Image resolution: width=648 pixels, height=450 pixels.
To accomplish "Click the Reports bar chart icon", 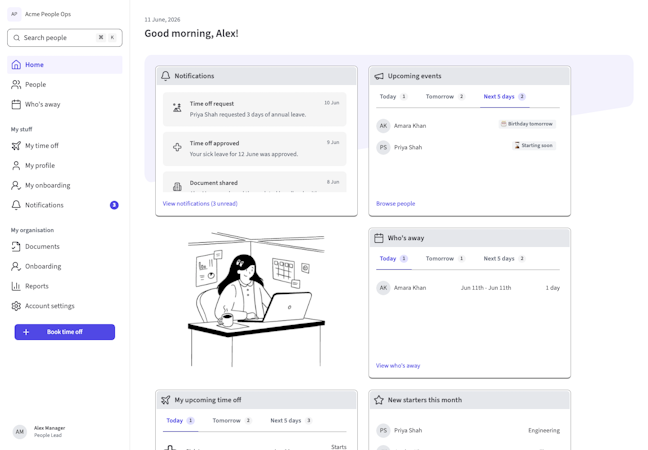I will pos(16,286).
